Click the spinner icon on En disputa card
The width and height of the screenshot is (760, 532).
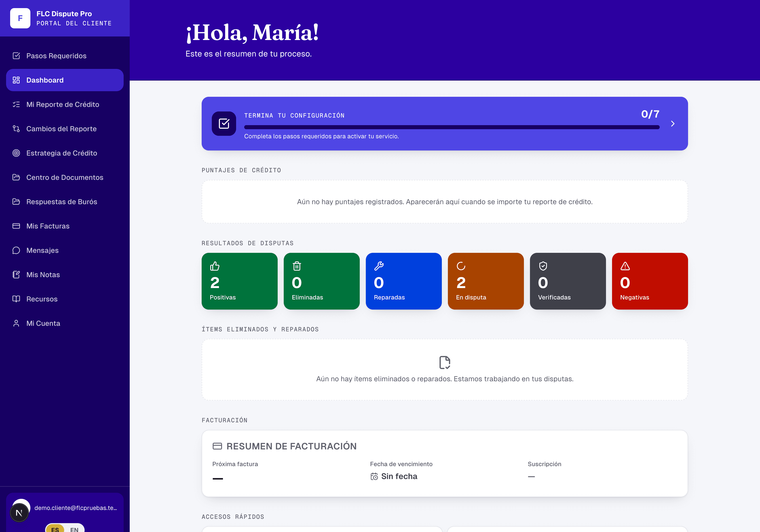click(x=461, y=266)
